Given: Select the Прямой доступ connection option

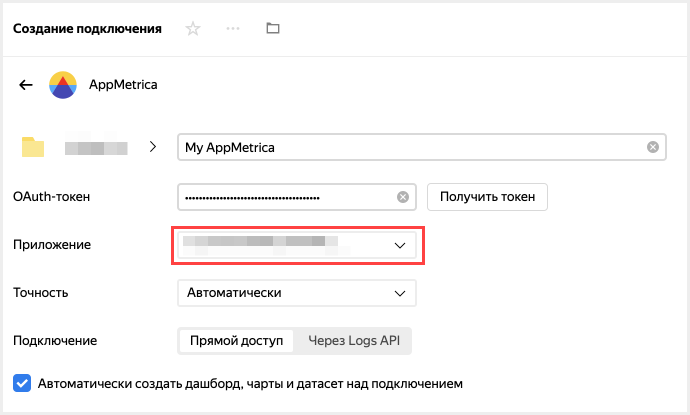Looking at the screenshot, I should coord(236,341).
